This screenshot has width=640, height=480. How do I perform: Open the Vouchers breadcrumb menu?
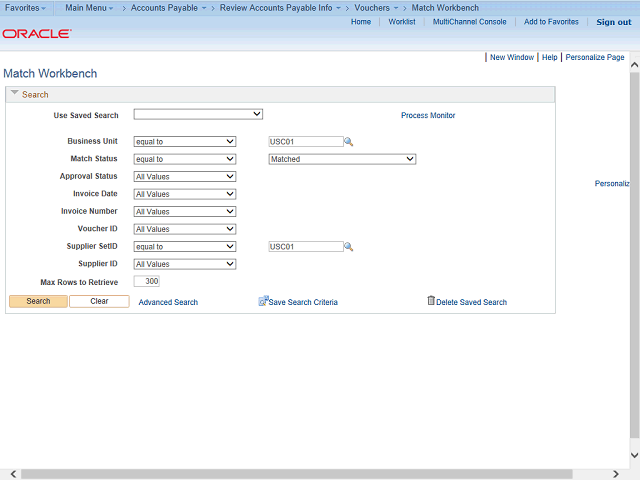376,8
